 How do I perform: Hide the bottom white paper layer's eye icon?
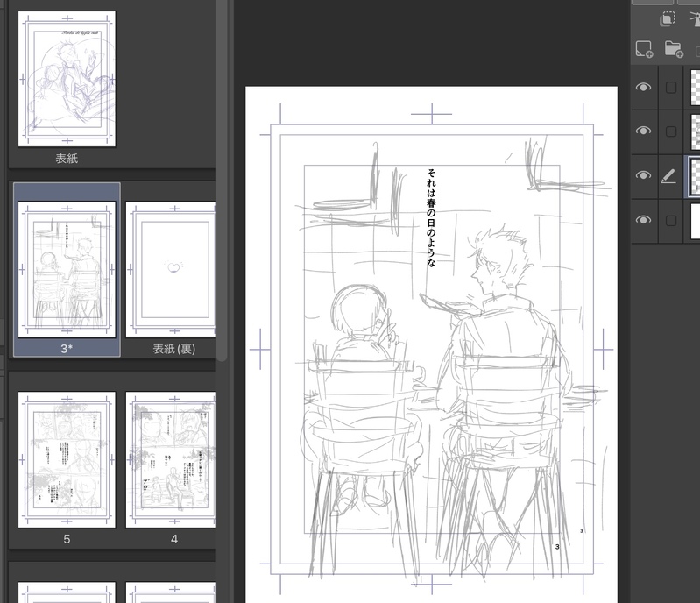pyautogui.click(x=643, y=220)
